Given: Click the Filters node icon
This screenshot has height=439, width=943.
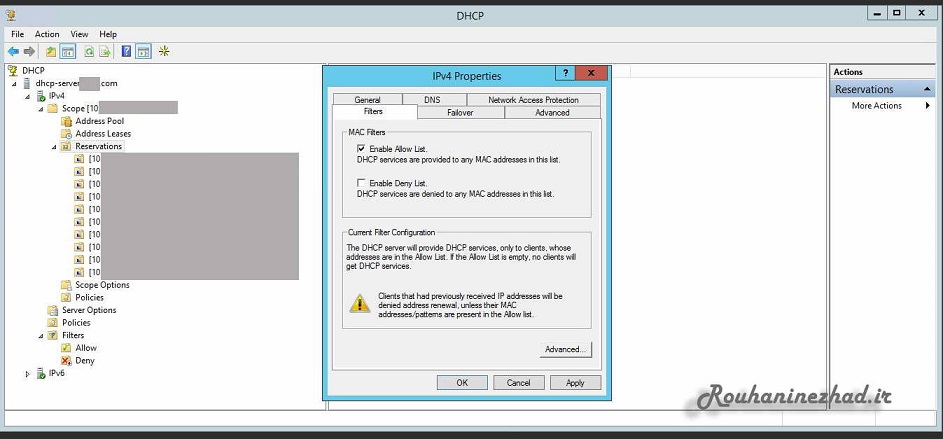Looking at the screenshot, I should pos(53,335).
